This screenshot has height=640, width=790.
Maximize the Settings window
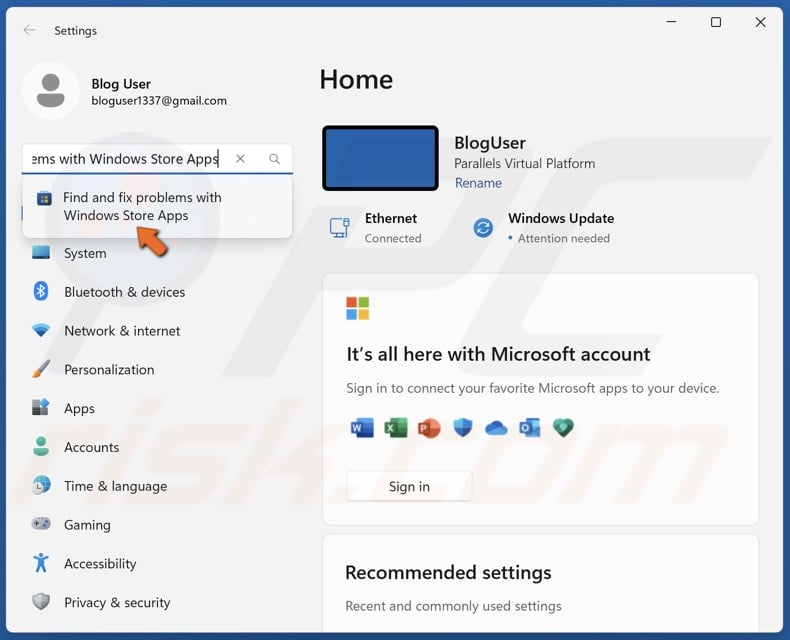[715, 22]
